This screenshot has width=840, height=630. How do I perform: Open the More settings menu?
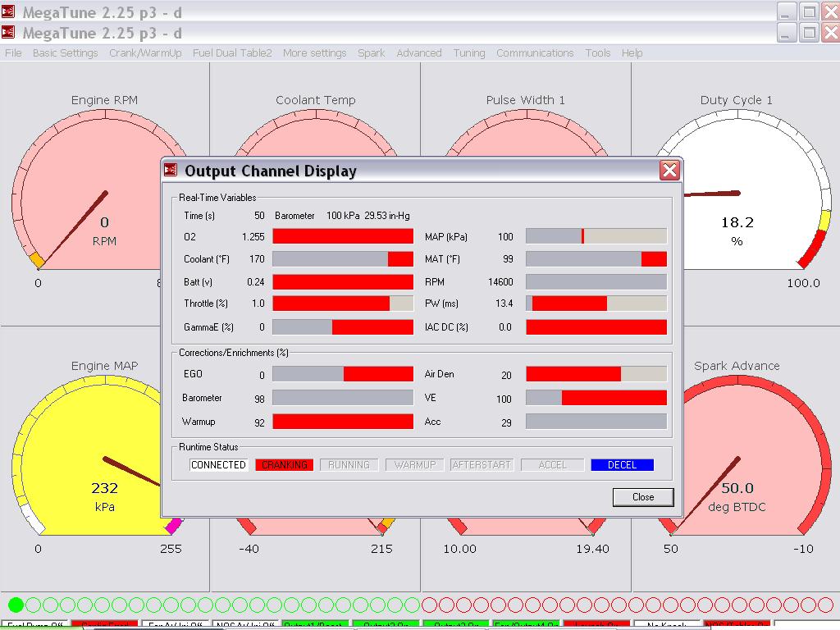coord(314,53)
